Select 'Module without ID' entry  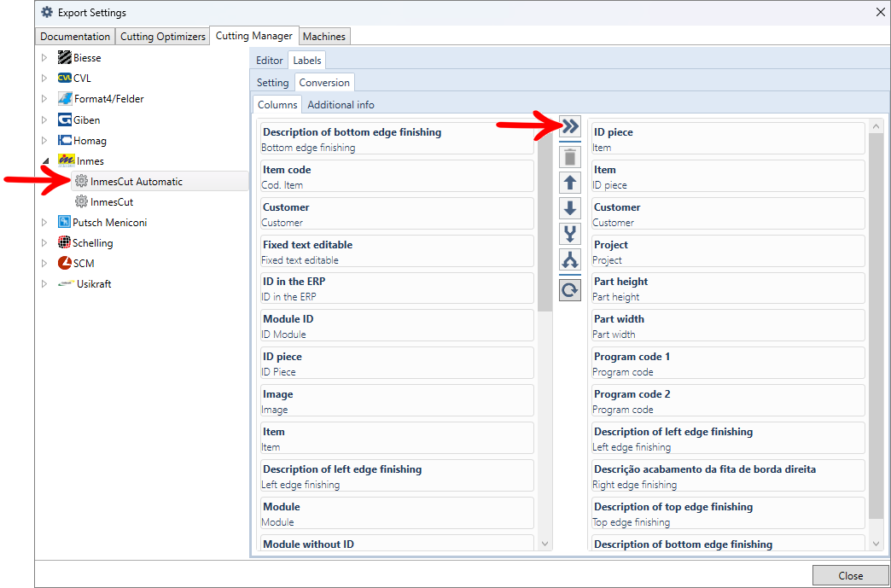tap(397, 543)
